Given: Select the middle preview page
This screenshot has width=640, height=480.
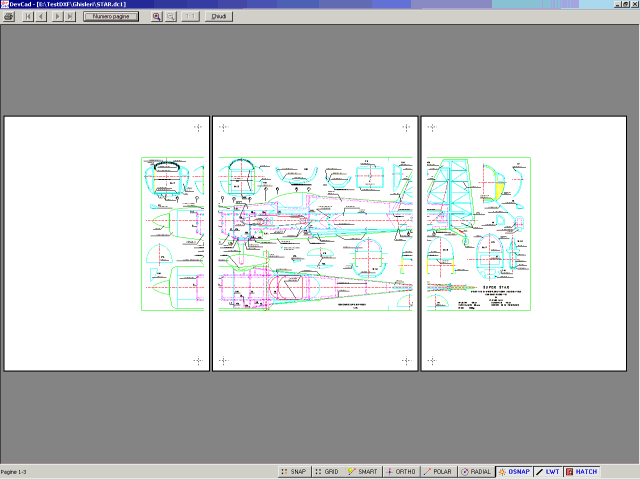Looking at the screenshot, I should click(315, 243).
